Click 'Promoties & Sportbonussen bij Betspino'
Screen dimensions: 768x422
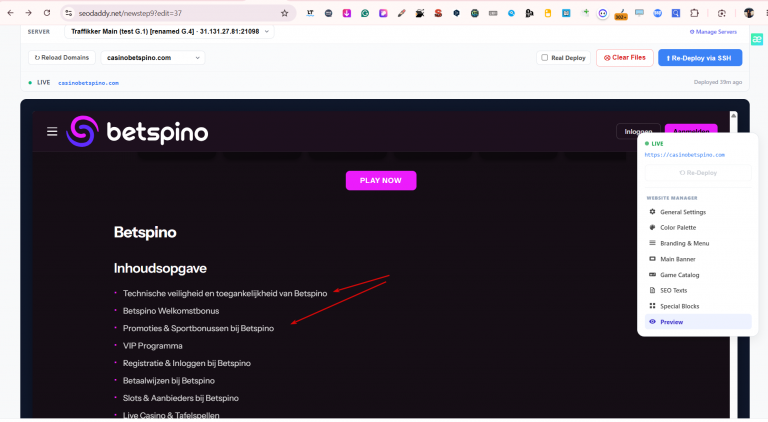198,328
